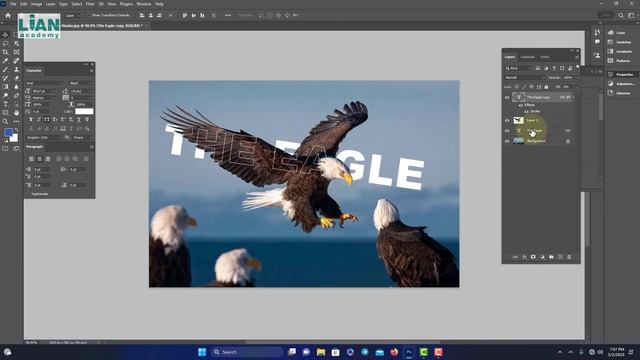Click the foreground color swatch
This screenshot has height=360, width=640.
click(x=8, y=133)
